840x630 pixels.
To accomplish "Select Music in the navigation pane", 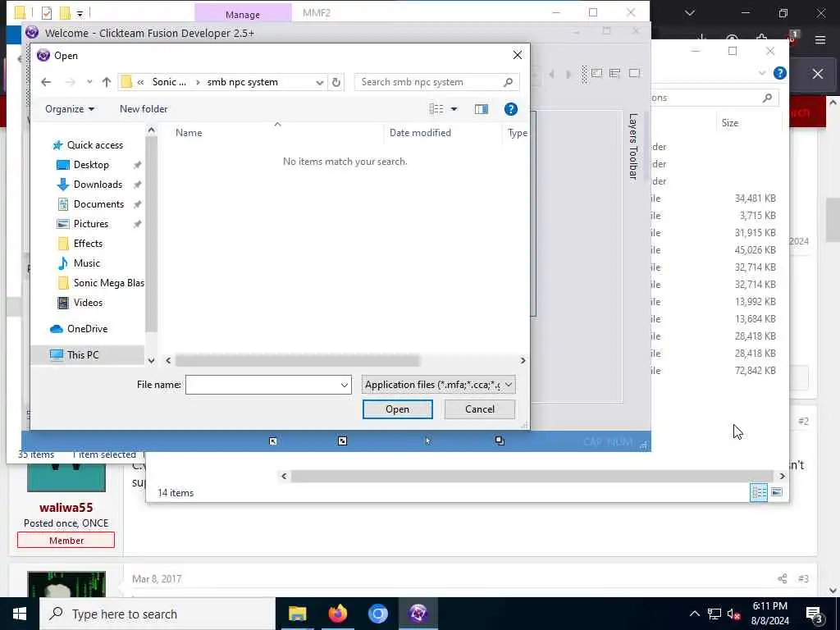I will (87, 263).
